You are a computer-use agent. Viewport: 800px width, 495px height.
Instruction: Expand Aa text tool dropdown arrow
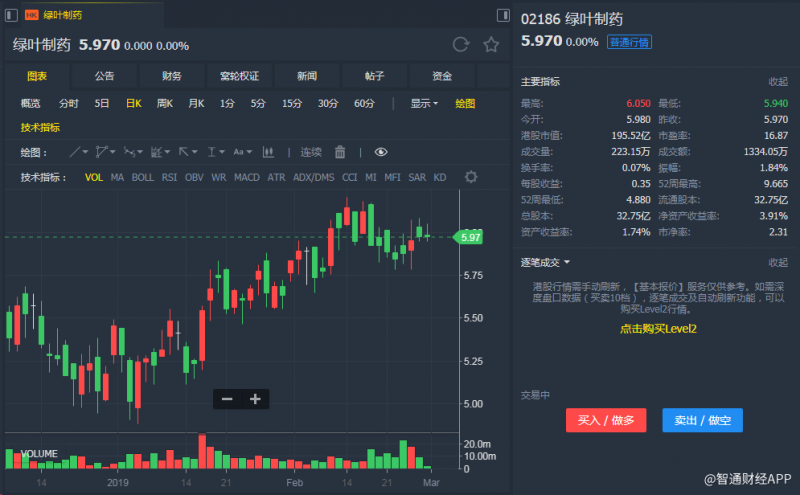pyautogui.click(x=249, y=152)
